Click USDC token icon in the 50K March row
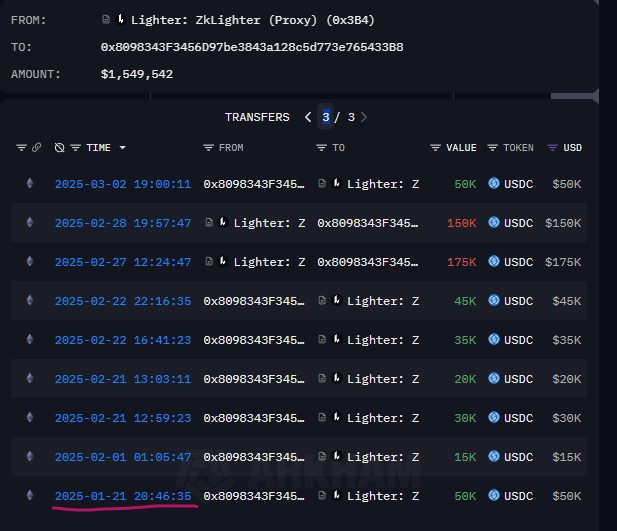The image size is (617, 531). click(x=494, y=183)
